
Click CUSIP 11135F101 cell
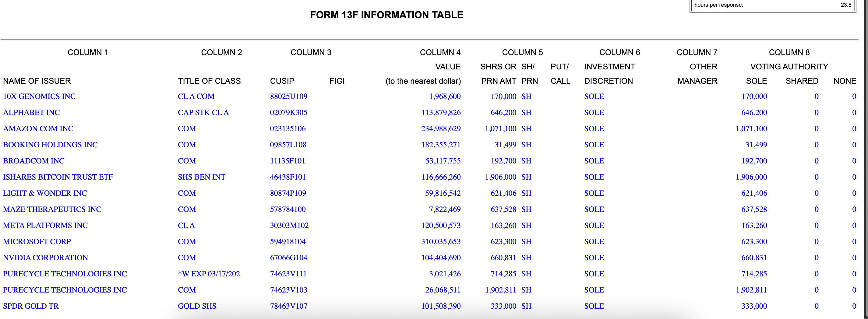tap(288, 161)
